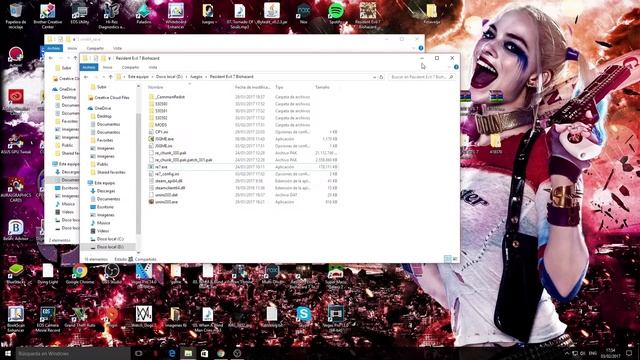Refresh the Resident Evil 7 Biohazard folder
The width and height of the screenshot is (640, 360).
tap(381, 77)
